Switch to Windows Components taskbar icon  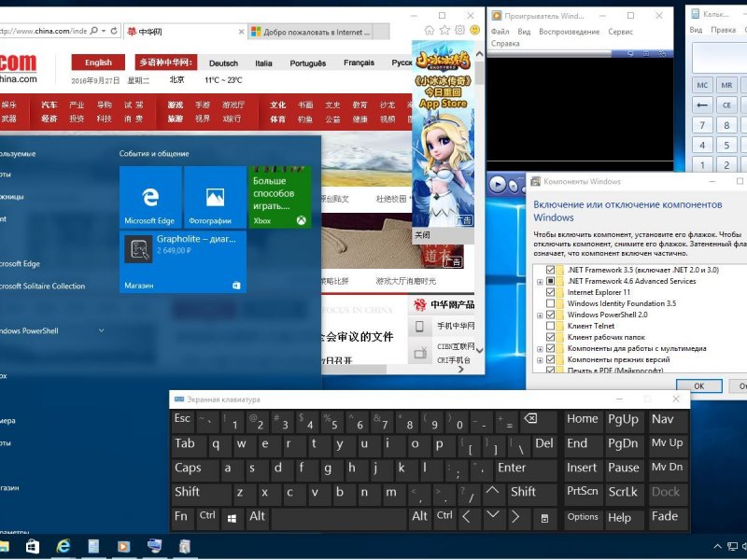(185, 546)
